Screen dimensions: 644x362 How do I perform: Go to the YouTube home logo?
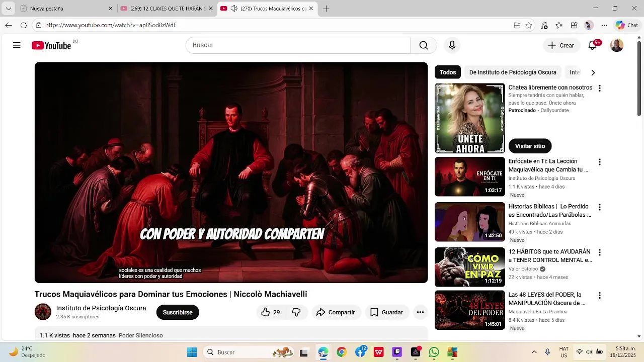pyautogui.click(x=51, y=45)
